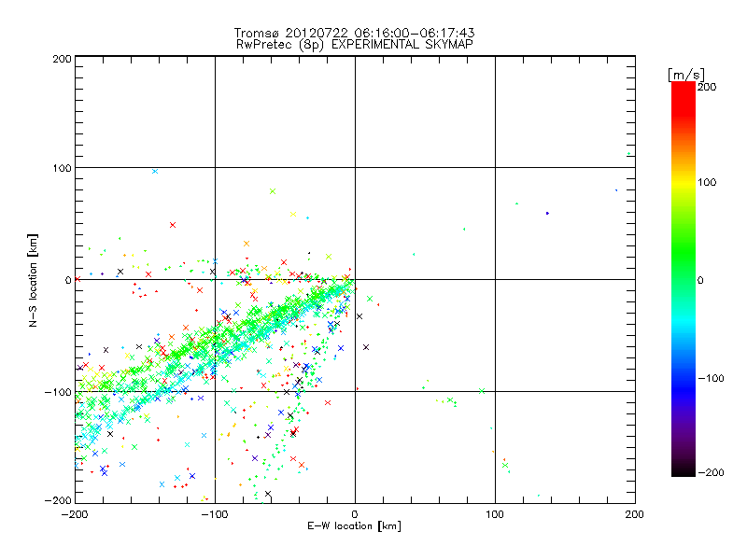The width and height of the screenshot is (747, 560).
Task: Click the '200' tick label on the E-W axis
Action: coord(635,514)
